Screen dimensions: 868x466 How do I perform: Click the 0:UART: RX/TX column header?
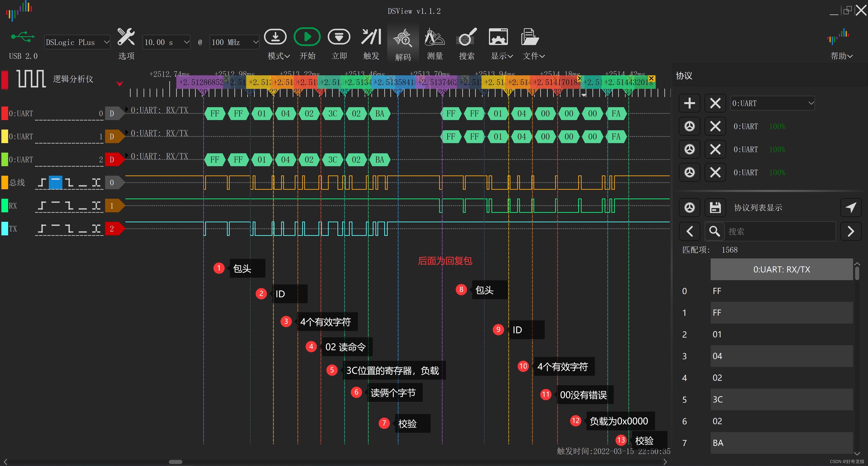tap(781, 269)
